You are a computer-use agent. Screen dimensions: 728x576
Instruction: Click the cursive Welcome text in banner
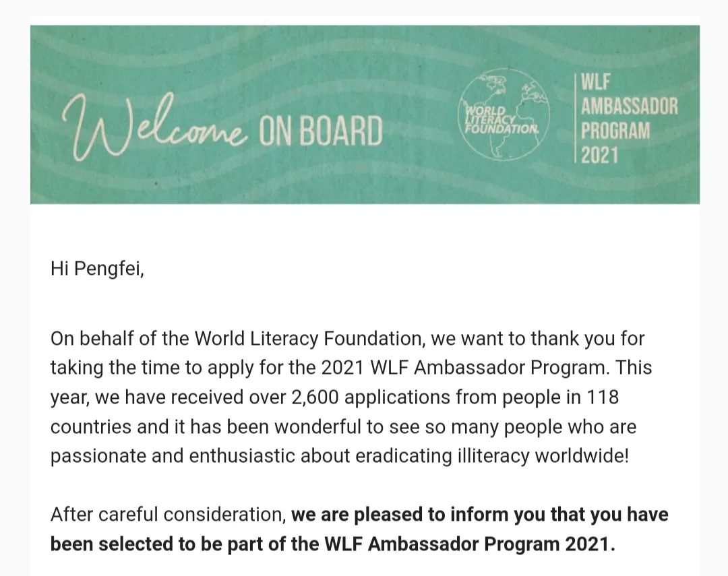click(x=154, y=126)
